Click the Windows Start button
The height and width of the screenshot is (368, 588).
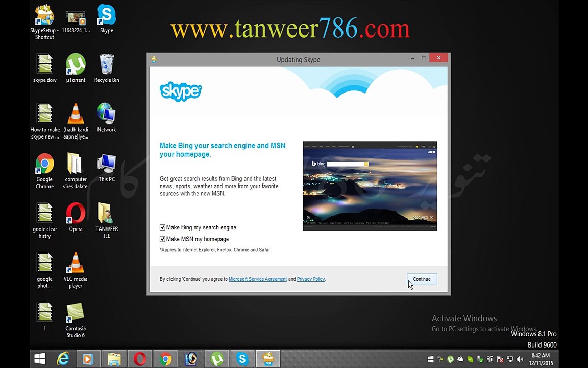pyautogui.click(x=40, y=359)
